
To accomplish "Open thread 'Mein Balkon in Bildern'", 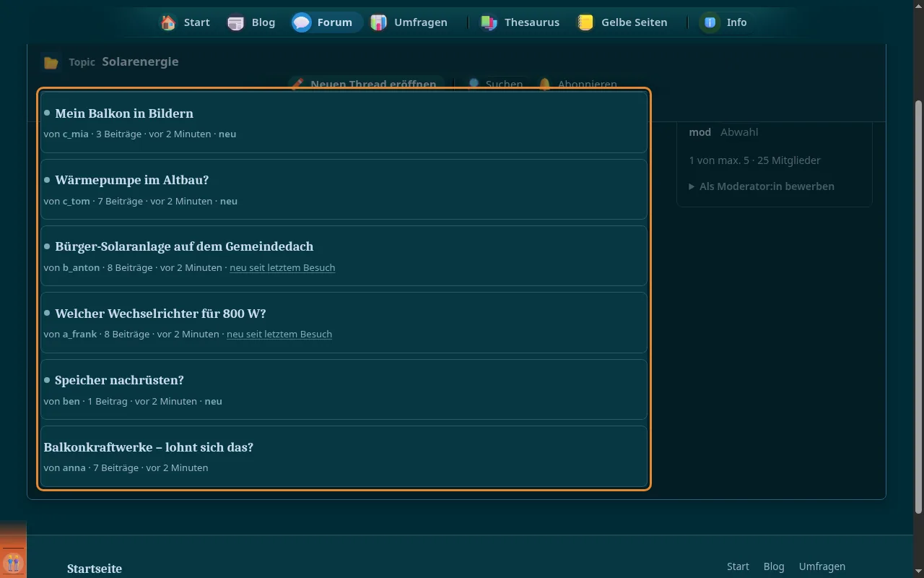I will pyautogui.click(x=124, y=113).
